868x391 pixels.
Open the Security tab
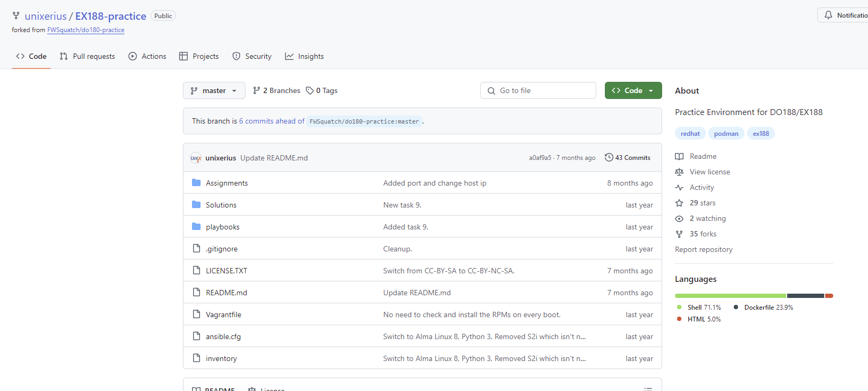tap(252, 56)
